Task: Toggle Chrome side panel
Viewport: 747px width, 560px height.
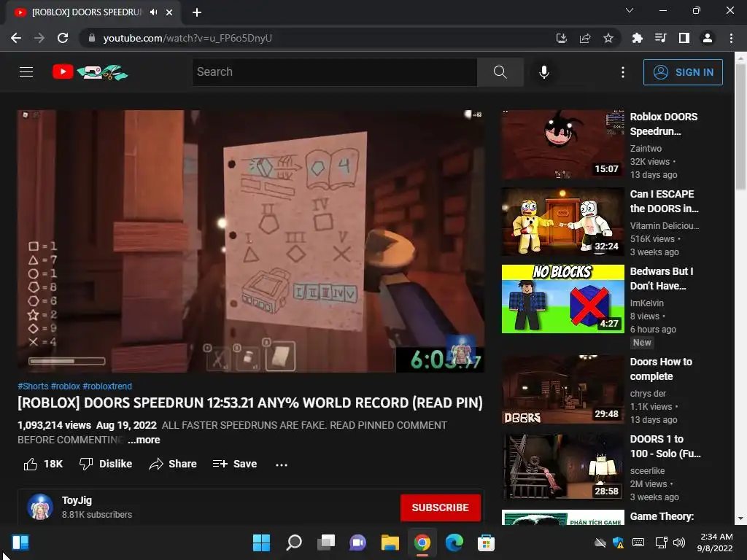Action: (684, 38)
